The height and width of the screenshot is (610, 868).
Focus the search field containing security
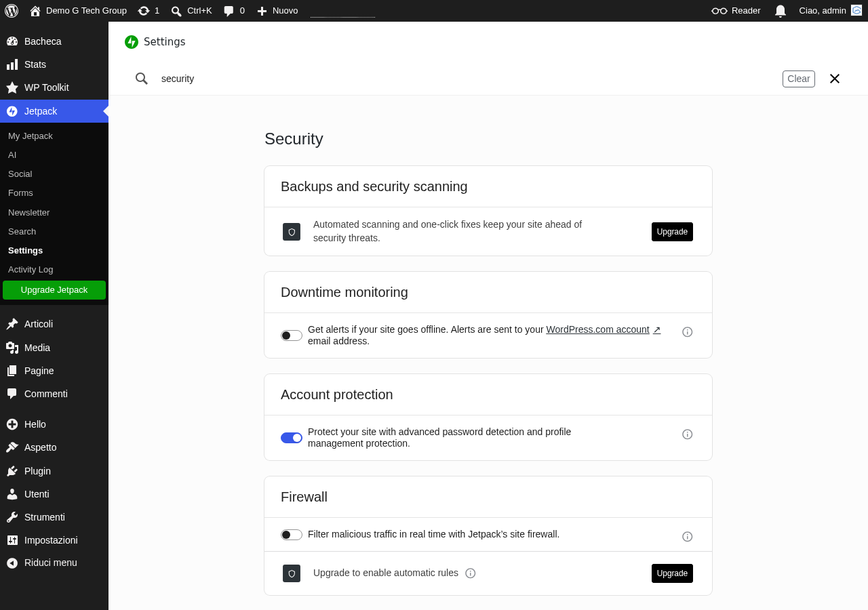click(468, 79)
